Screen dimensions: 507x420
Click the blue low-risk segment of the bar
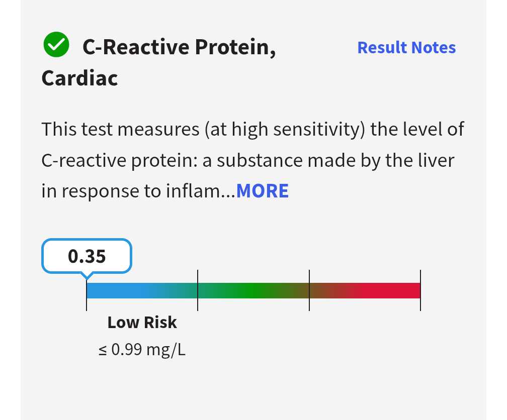point(126,290)
